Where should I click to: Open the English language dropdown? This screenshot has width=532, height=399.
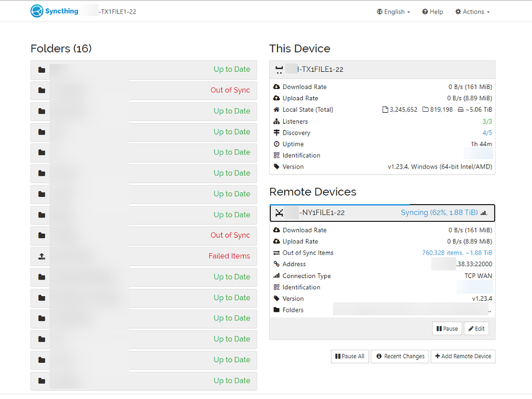click(393, 11)
